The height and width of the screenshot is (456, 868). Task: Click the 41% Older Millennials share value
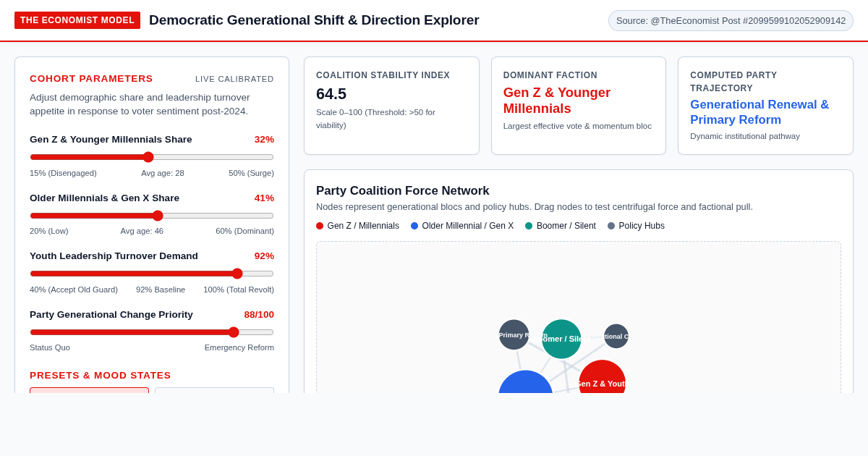(x=264, y=198)
